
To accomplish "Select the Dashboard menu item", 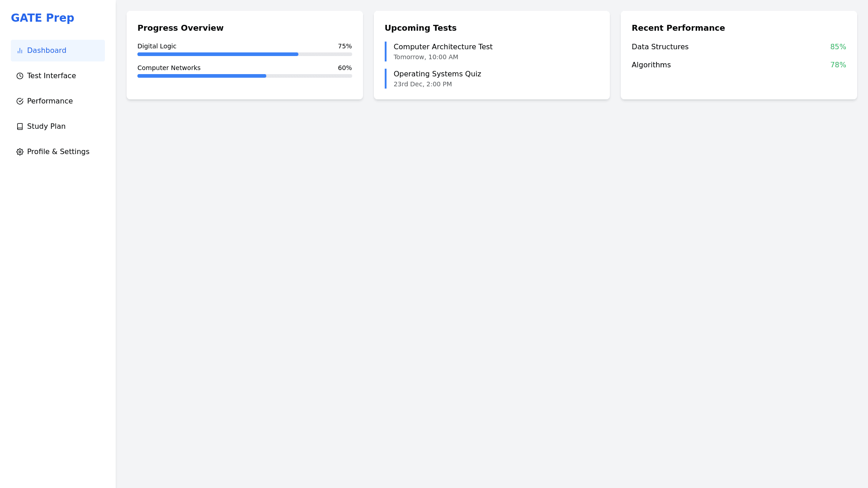I will (x=47, y=51).
